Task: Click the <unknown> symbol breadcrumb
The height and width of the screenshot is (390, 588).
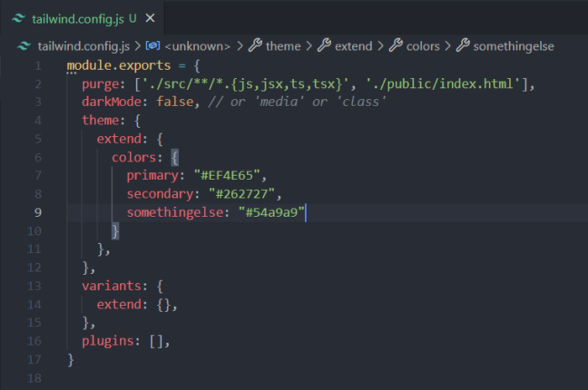Action: (x=197, y=46)
